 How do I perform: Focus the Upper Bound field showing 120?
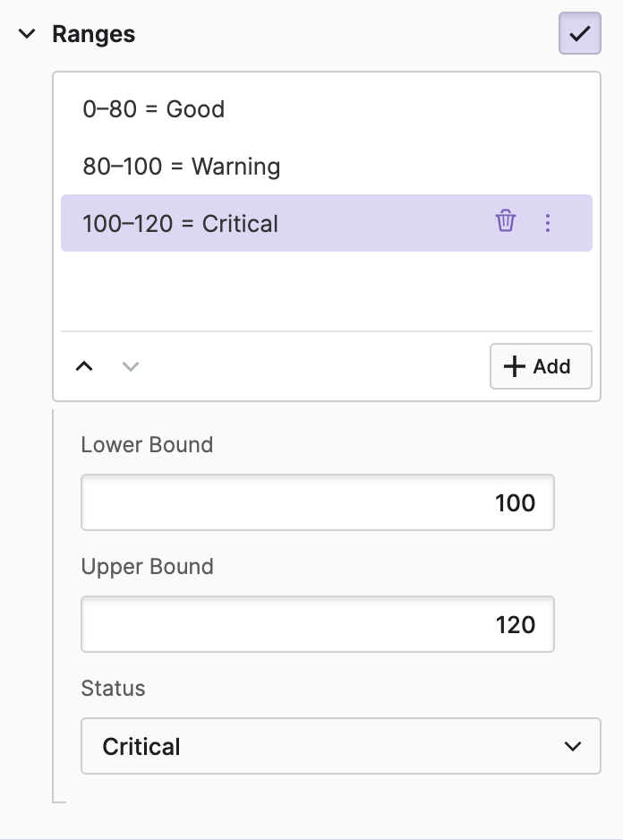(x=317, y=624)
